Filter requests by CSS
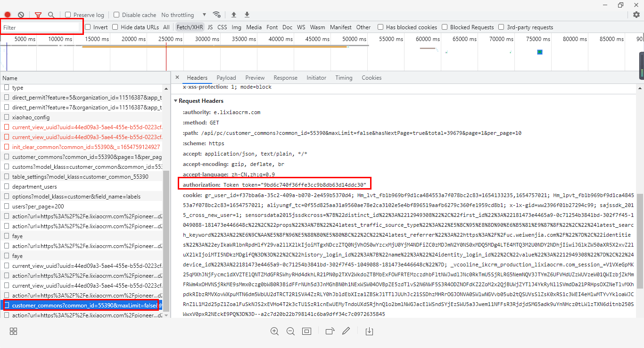Viewport: 644px width, 348px height. click(x=222, y=27)
